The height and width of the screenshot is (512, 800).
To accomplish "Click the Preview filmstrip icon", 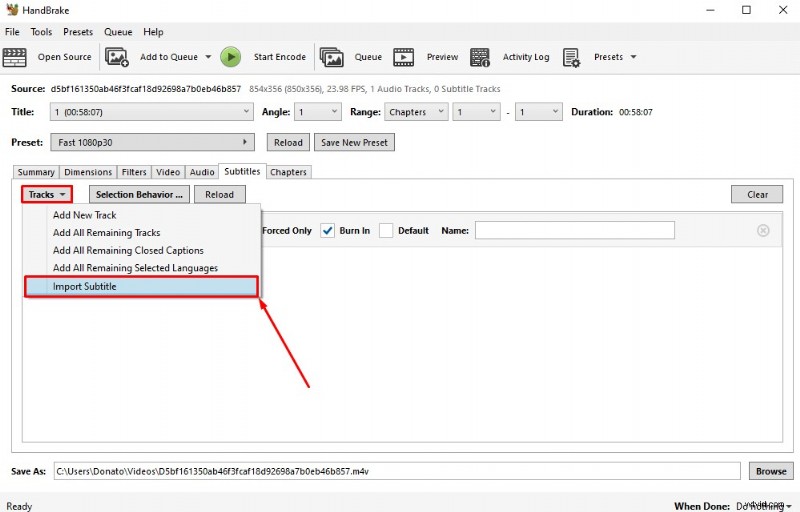I will click(x=404, y=57).
